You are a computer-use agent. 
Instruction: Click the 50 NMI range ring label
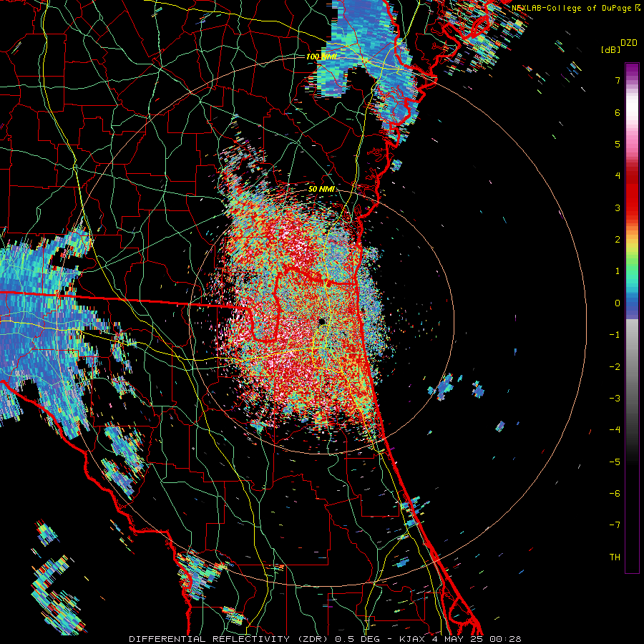coord(321,189)
